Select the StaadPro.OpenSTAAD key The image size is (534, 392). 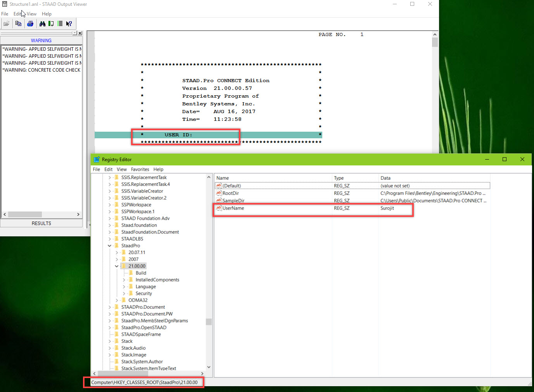pyautogui.click(x=143, y=327)
